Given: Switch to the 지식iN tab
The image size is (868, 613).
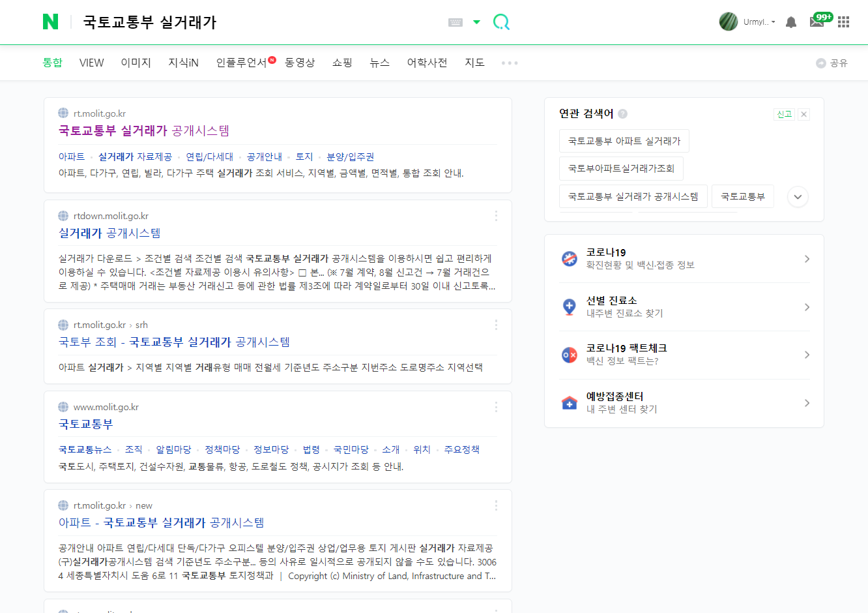Looking at the screenshot, I should pos(183,63).
